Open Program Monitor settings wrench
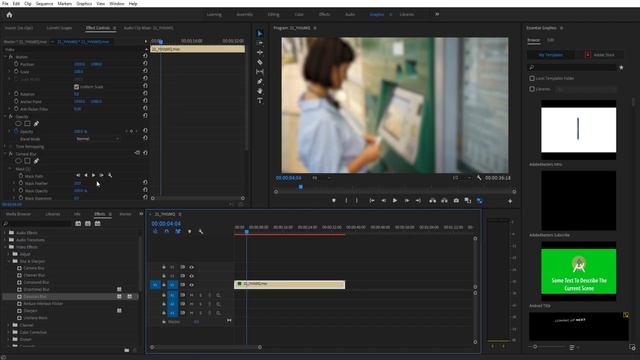 pyautogui.click(x=479, y=178)
